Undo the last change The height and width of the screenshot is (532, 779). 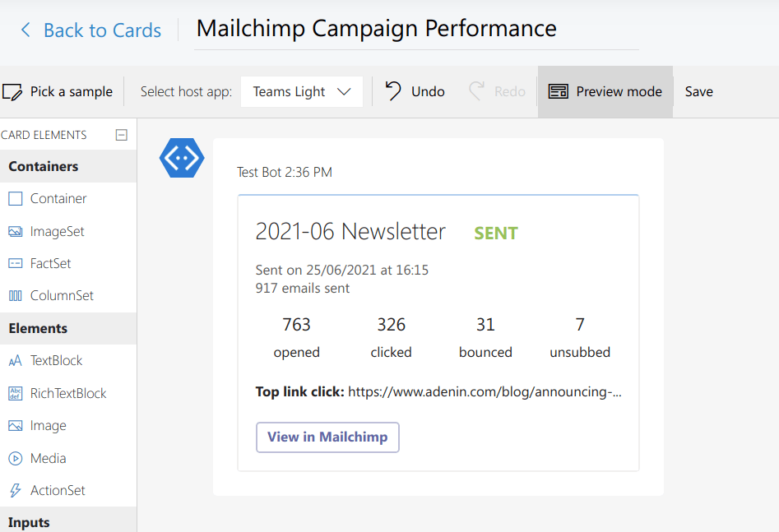428,91
